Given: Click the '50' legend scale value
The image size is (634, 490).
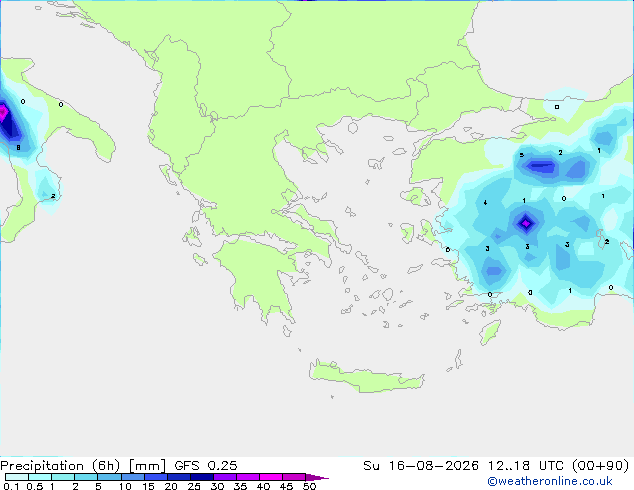Looking at the screenshot, I should [309, 486].
